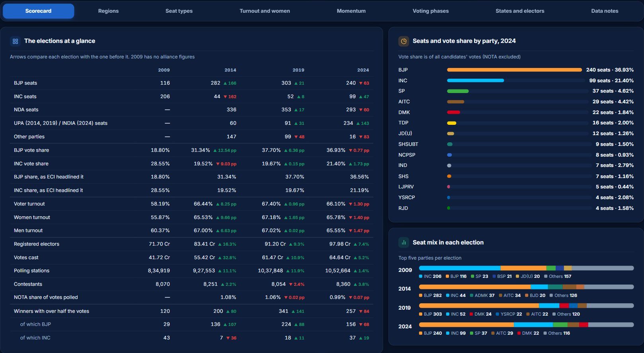Click the blue INC 206 legend square in 2009

click(x=421, y=276)
